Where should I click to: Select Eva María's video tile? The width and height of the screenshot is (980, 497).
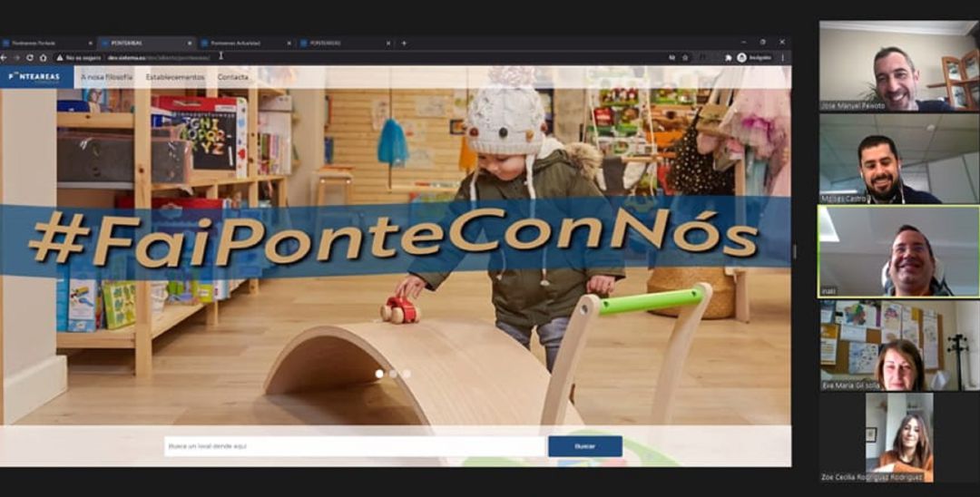(899, 346)
